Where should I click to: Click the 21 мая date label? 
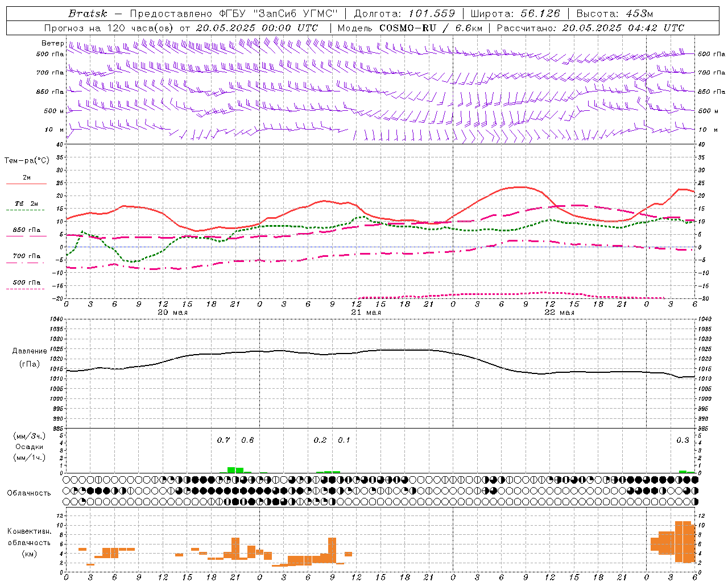(x=366, y=313)
